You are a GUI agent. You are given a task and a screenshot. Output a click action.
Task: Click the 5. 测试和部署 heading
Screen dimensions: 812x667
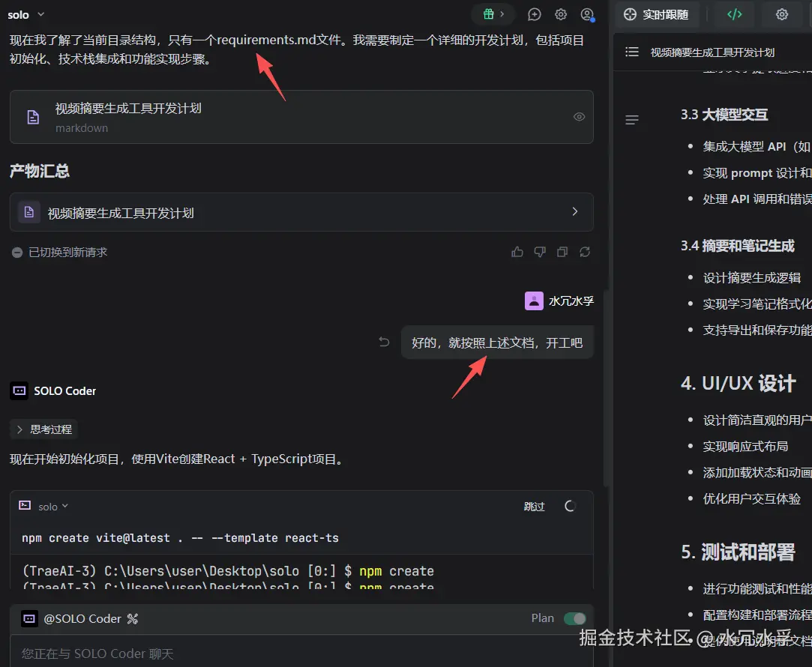coord(738,552)
